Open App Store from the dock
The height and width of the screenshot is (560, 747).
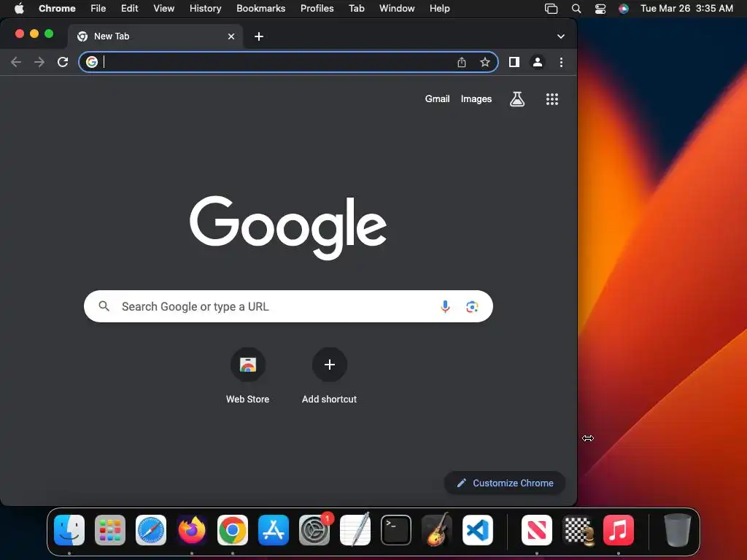[274, 529]
